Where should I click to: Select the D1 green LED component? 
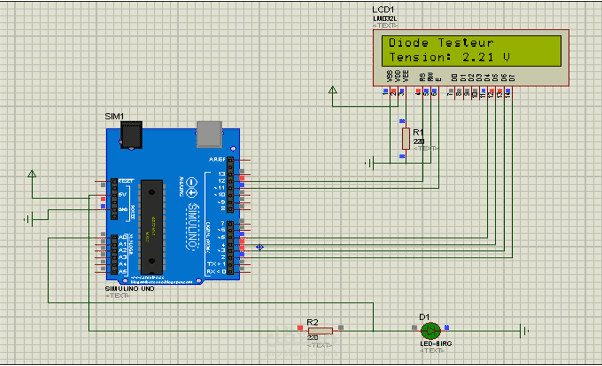point(430,330)
